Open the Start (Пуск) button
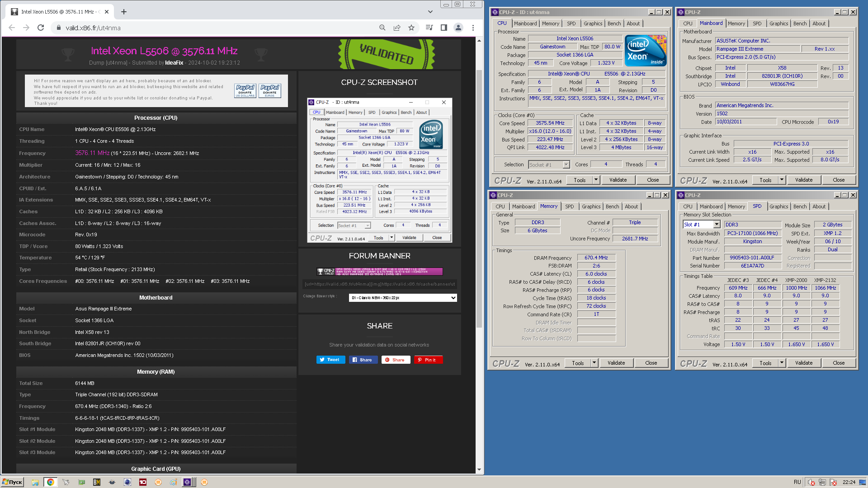Image resolution: width=868 pixels, height=488 pixels. coord(13,482)
